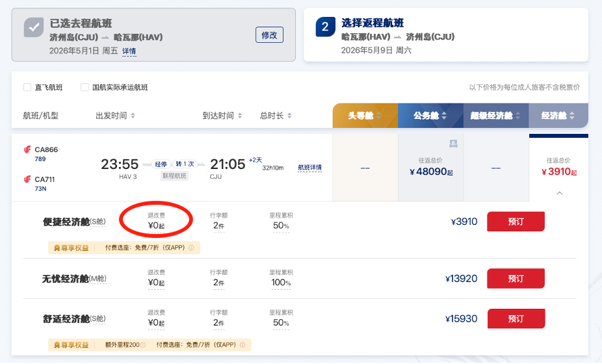Open the 航班详情 link
602x364 pixels.
pos(309,168)
